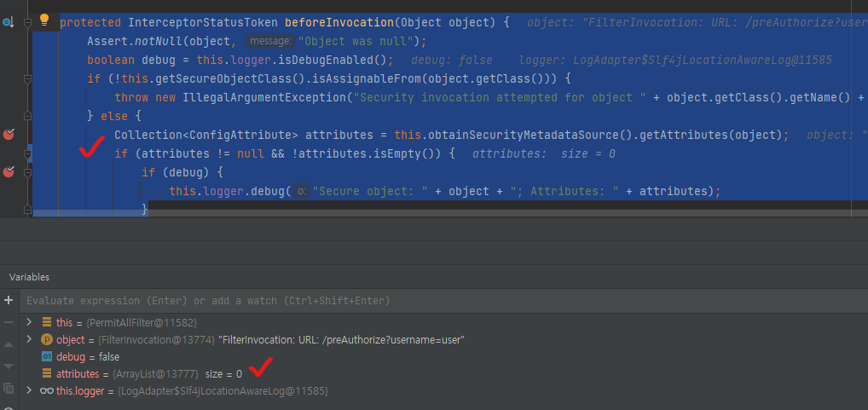Focus the Evaluate expression input field

[444, 301]
